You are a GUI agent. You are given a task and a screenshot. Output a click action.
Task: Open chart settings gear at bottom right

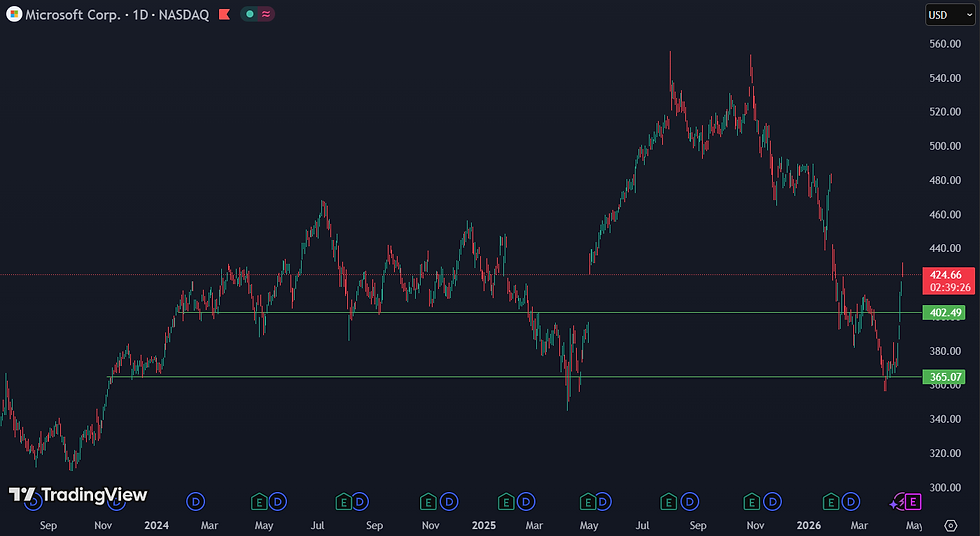coord(951,525)
